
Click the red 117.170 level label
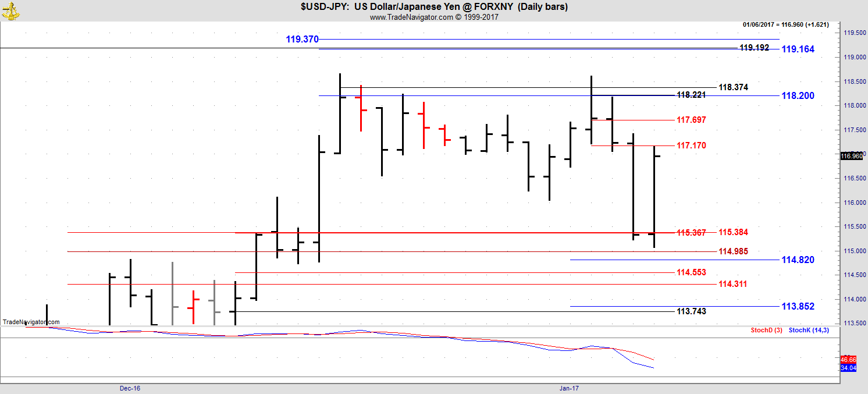click(x=691, y=145)
